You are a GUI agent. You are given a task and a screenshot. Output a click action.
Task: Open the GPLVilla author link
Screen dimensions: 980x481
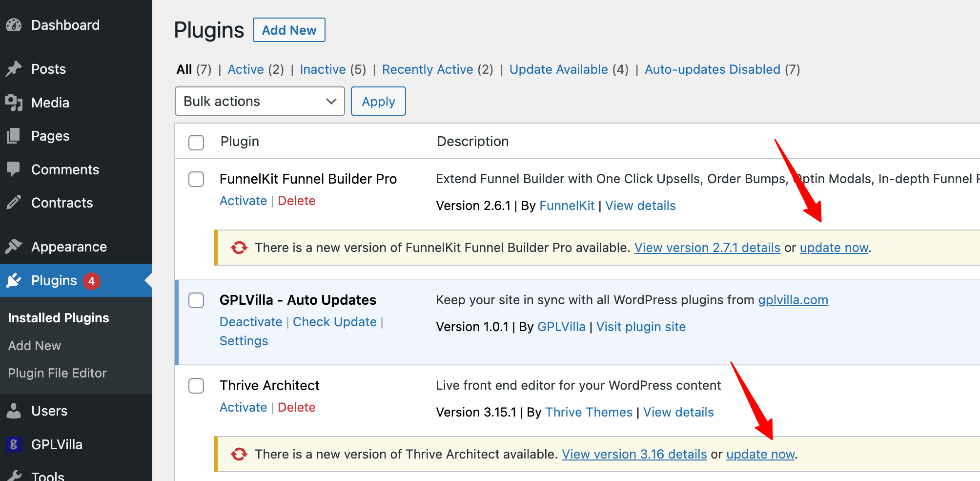point(561,327)
